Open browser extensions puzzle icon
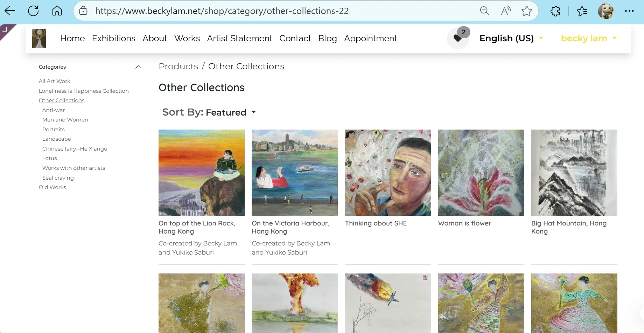 555,11
